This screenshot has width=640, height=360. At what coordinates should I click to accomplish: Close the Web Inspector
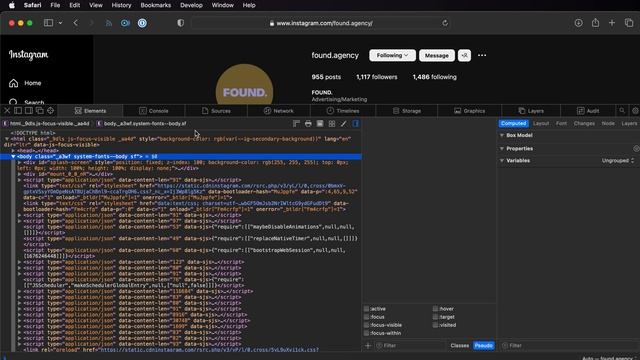tap(7, 111)
